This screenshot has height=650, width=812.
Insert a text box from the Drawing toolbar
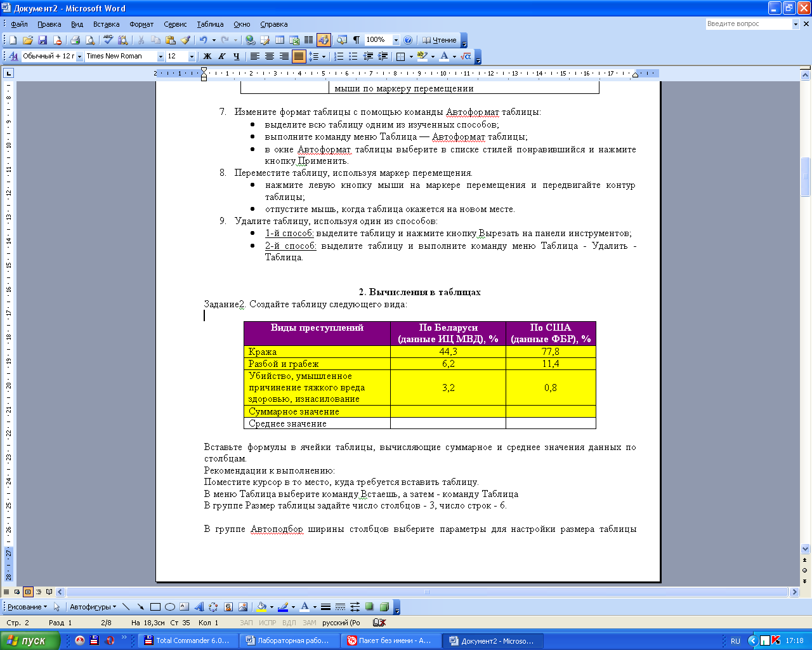[x=184, y=607]
